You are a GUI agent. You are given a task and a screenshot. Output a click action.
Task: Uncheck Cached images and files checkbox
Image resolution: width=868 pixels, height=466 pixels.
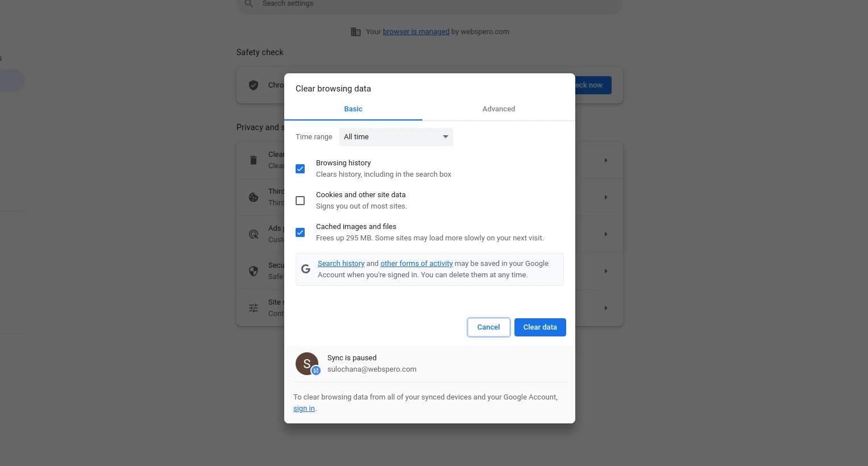click(x=300, y=232)
